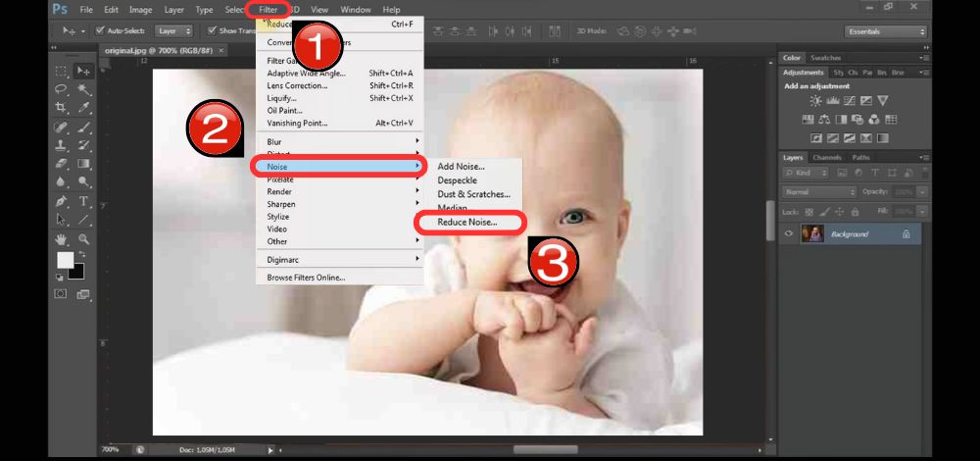Open the Opacity dropdown arrow
The width and height of the screenshot is (980, 461).
pos(922,192)
